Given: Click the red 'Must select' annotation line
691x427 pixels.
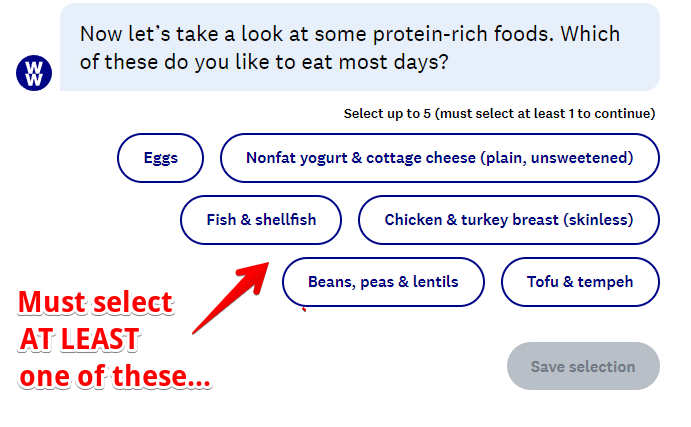Looking at the screenshot, I should [96, 302].
